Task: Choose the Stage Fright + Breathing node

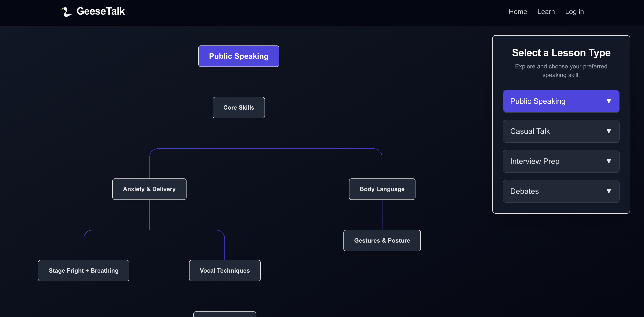Action: (83, 270)
